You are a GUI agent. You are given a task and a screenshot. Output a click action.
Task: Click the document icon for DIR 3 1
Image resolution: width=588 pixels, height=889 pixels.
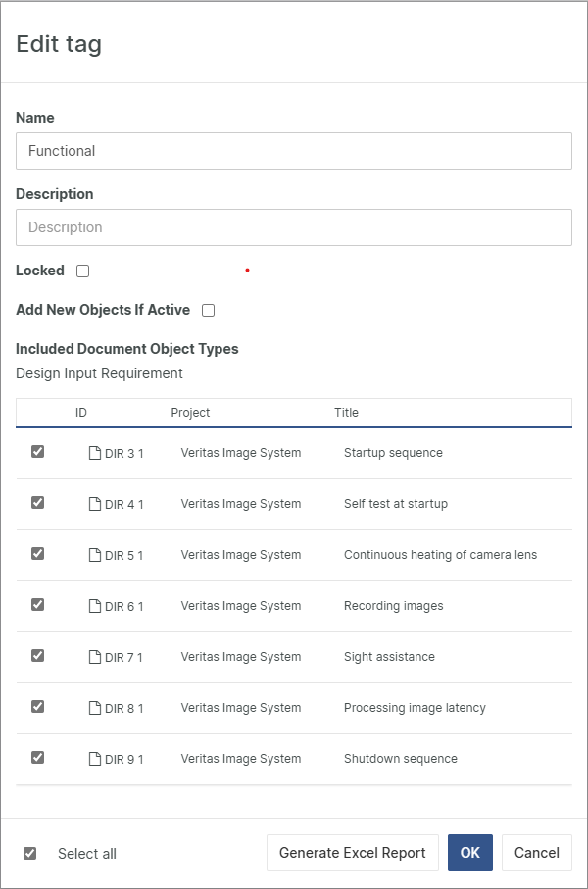[95, 453]
